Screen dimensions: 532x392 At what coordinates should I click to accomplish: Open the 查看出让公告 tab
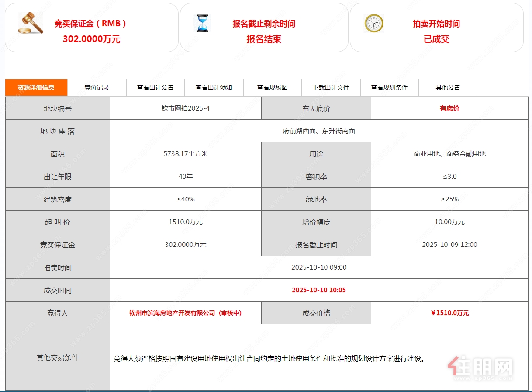coord(155,87)
